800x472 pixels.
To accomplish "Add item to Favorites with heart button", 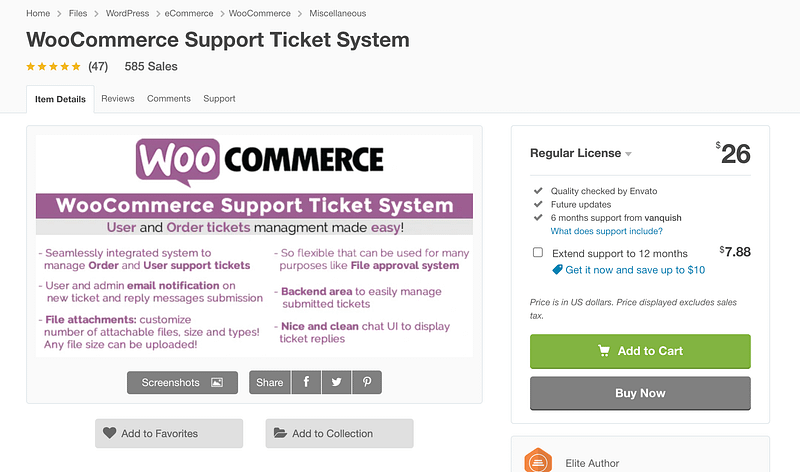I will (169, 433).
